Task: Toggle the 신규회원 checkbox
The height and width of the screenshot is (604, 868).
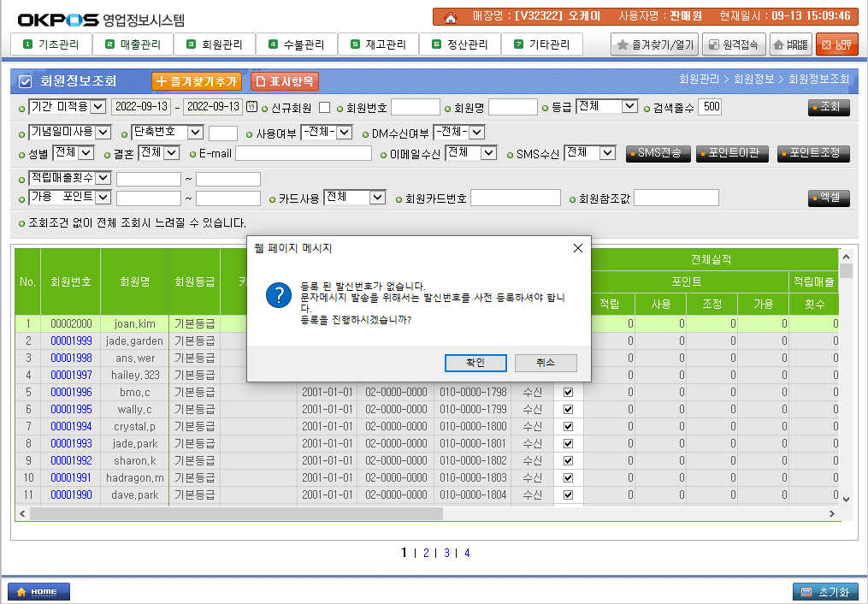Action: (x=324, y=108)
